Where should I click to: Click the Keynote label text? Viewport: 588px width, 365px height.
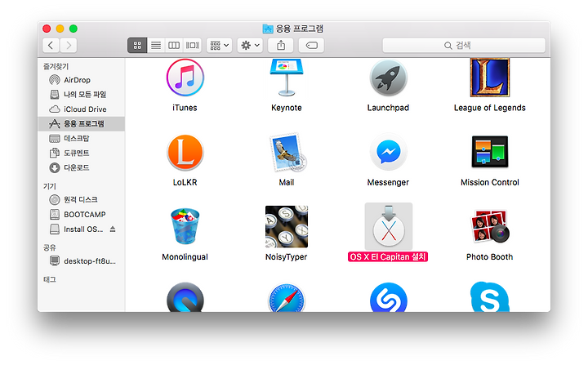287,108
